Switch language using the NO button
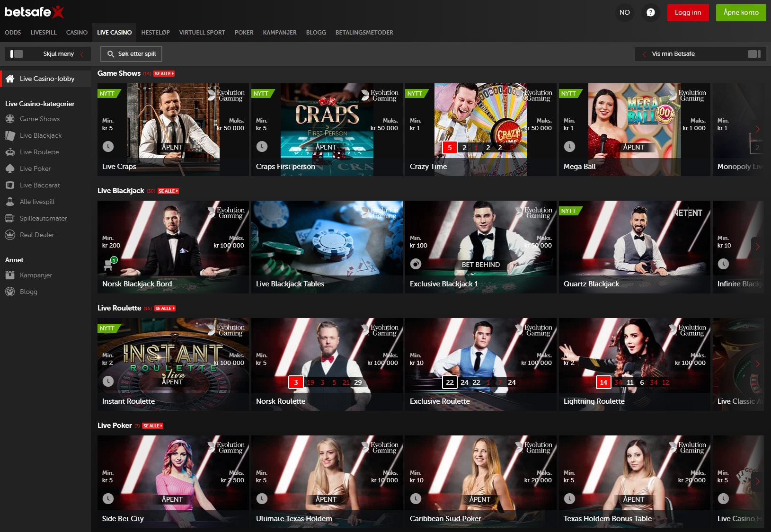The height and width of the screenshot is (532, 771). tap(624, 12)
